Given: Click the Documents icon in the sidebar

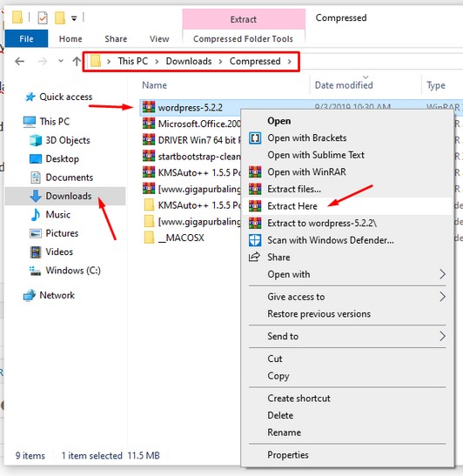Looking at the screenshot, I should click(36, 178).
